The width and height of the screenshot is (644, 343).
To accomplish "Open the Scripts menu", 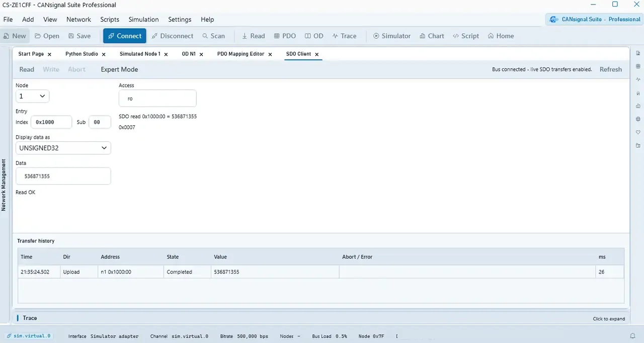I will click(110, 20).
